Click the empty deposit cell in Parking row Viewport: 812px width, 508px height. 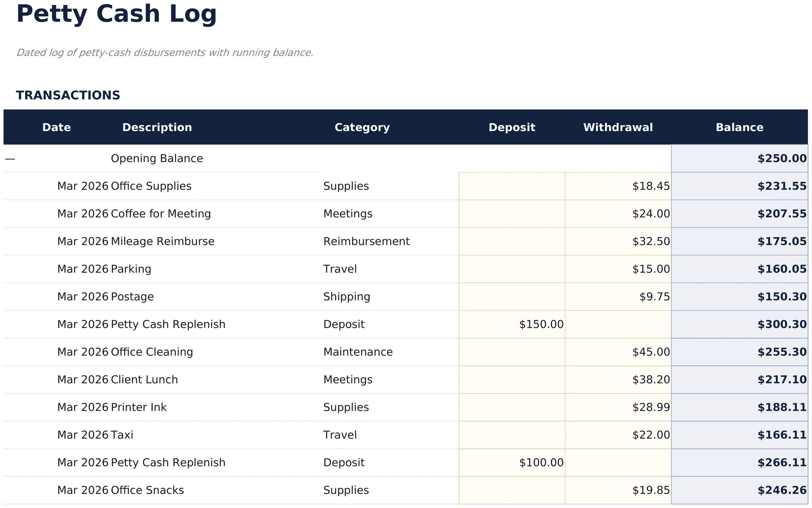click(x=512, y=269)
